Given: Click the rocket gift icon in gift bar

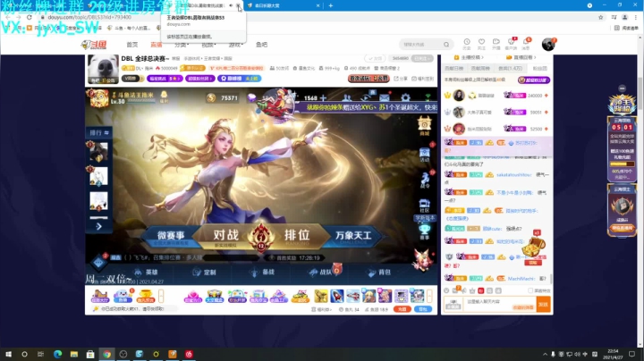Looking at the screenshot, I should (337, 296).
